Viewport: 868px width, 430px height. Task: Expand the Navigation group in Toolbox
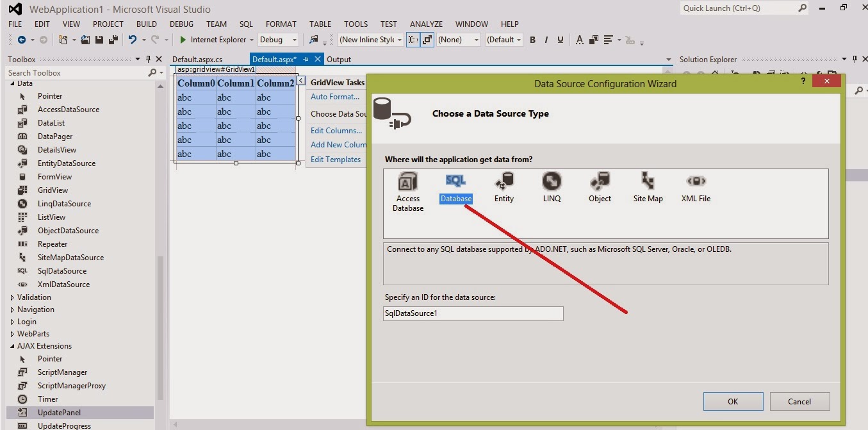click(12, 310)
